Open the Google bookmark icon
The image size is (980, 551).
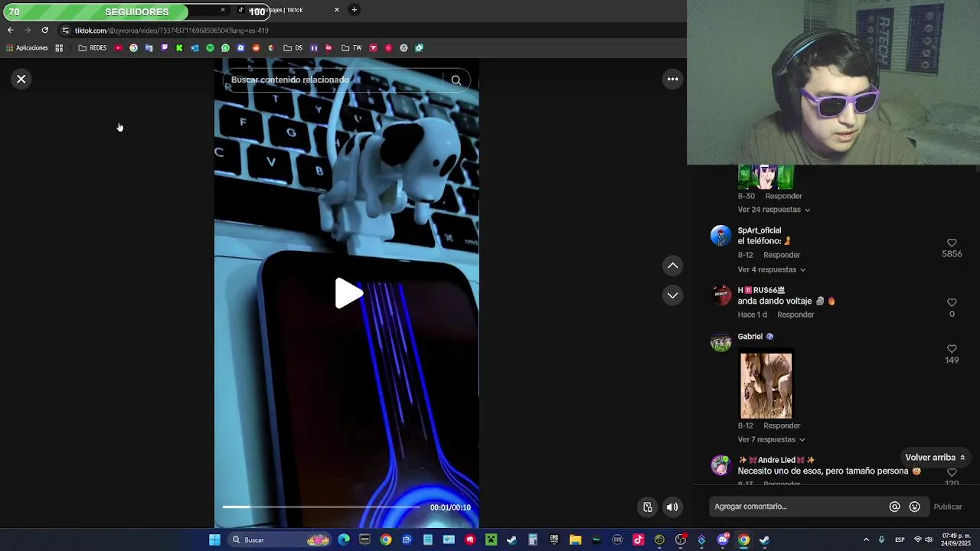pos(133,47)
